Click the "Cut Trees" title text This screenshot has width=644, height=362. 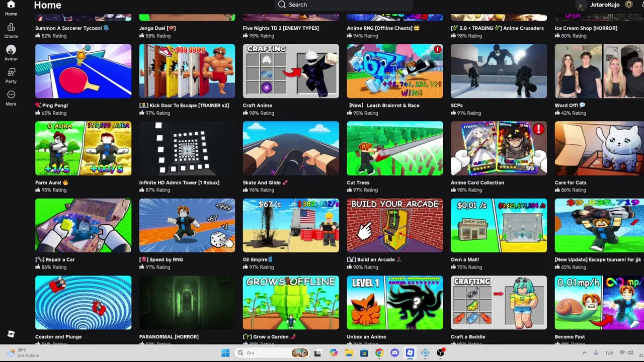point(358,183)
